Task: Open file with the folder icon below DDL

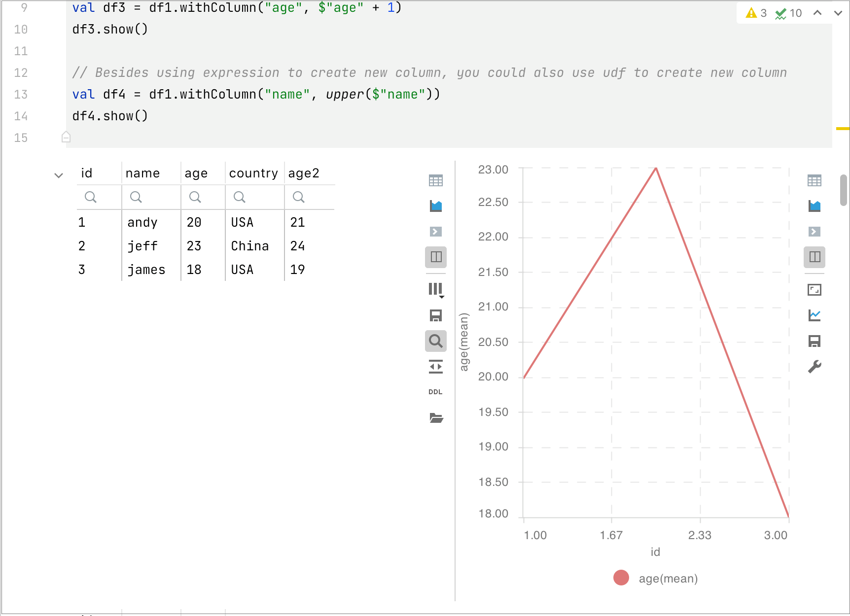Action: (435, 418)
